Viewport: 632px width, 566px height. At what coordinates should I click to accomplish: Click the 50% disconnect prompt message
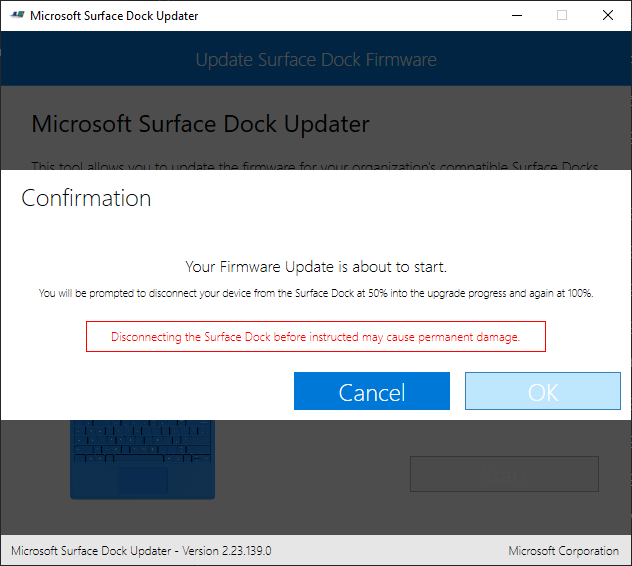(x=316, y=294)
